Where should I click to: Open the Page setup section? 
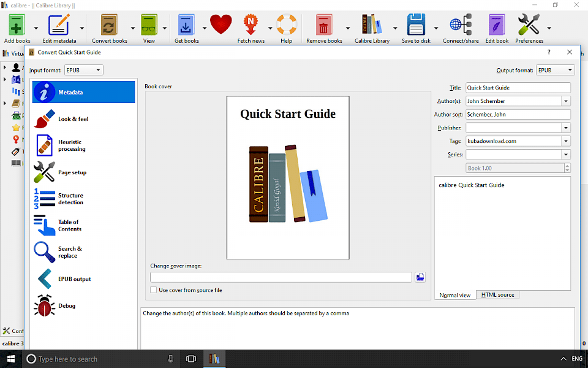(84, 172)
